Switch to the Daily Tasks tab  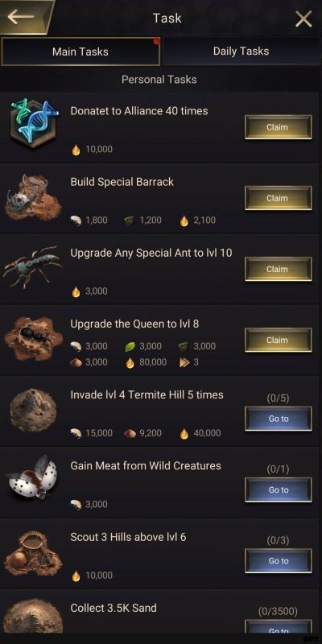pyautogui.click(x=241, y=52)
